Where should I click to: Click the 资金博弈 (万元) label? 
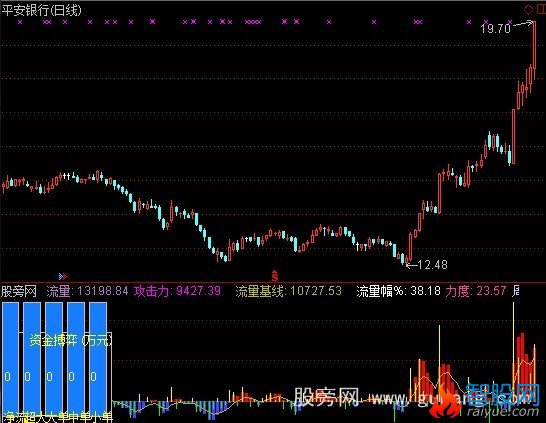[71, 340]
